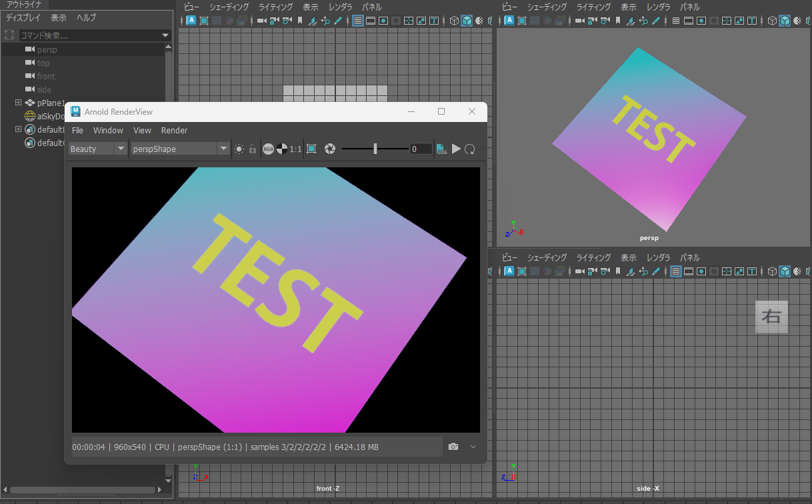Click Camera Attributes icon in side panel toolbar
The image size is (812, 504).
click(x=605, y=271)
